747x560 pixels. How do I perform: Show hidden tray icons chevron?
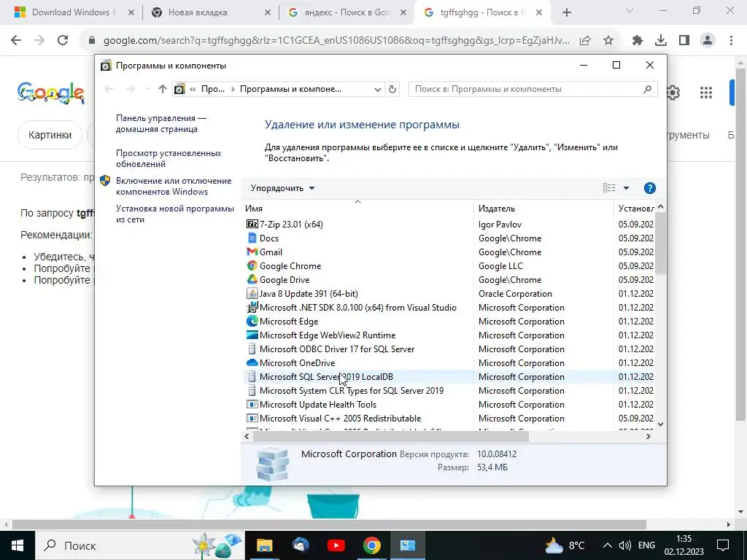point(607,545)
